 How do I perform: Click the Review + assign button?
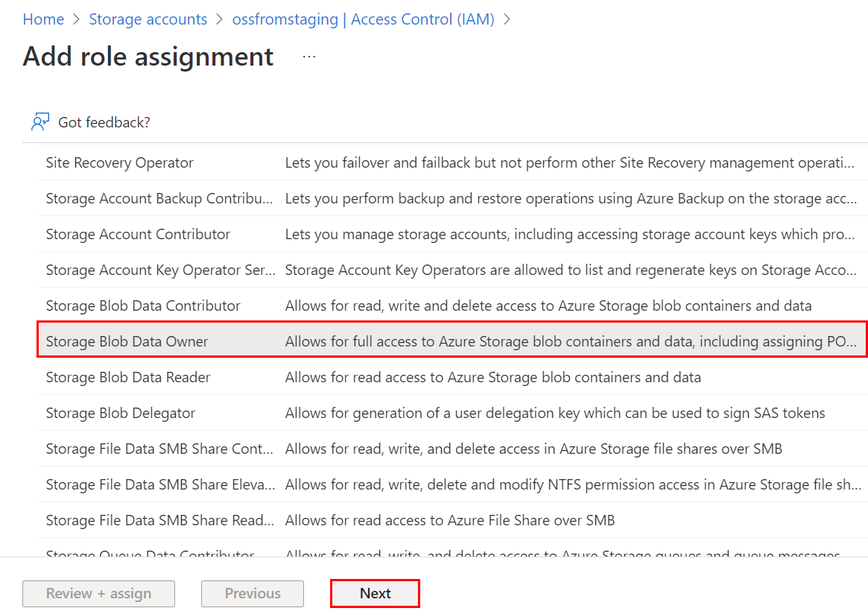pos(98,593)
